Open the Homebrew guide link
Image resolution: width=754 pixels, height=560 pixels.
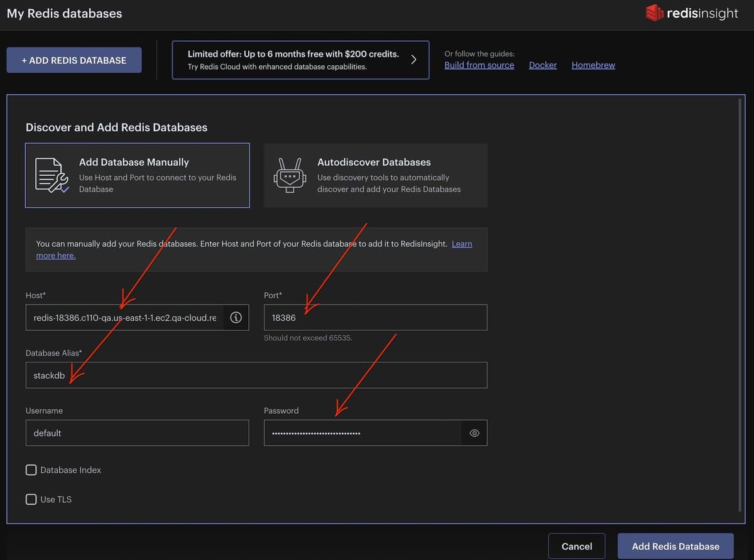pyautogui.click(x=593, y=65)
